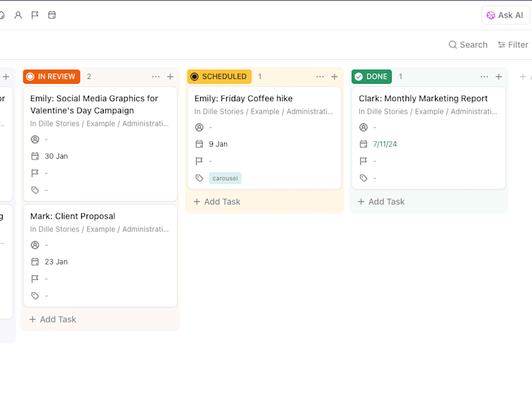Select the DONE status label
This screenshot has height=399, width=532.
[x=372, y=76]
